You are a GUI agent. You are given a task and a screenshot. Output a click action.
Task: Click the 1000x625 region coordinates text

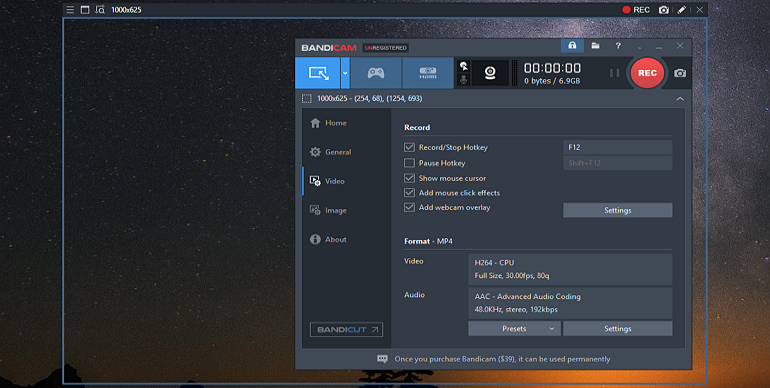369,99
